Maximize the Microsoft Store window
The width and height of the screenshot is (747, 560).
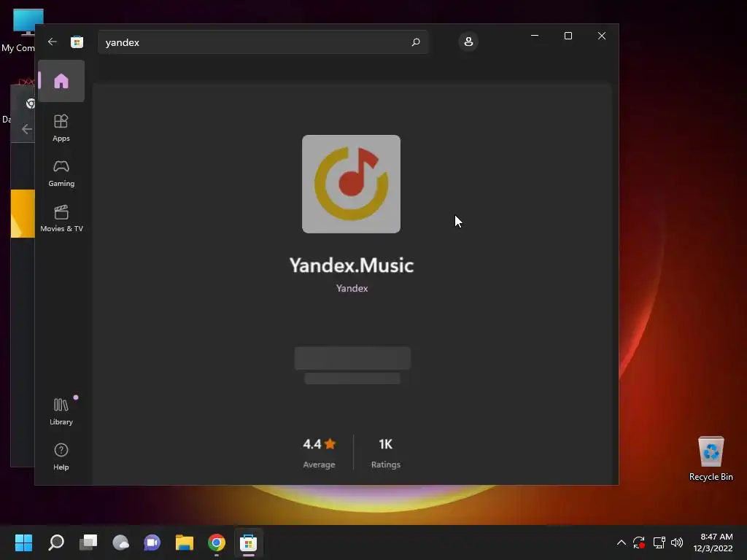tap(568, 36)
